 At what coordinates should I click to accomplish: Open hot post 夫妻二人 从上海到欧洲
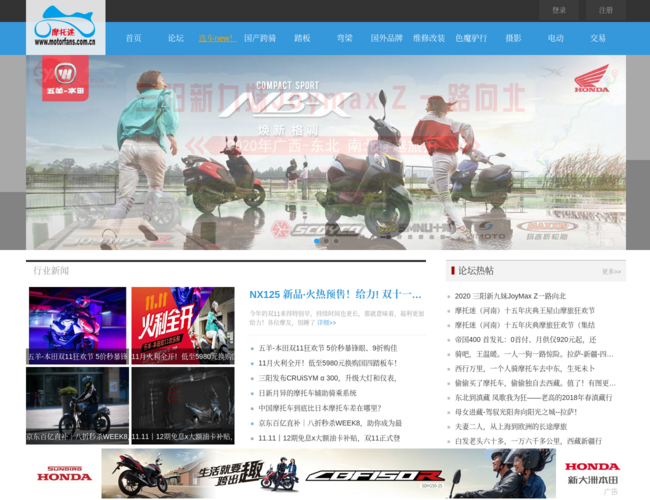[511, 427]
